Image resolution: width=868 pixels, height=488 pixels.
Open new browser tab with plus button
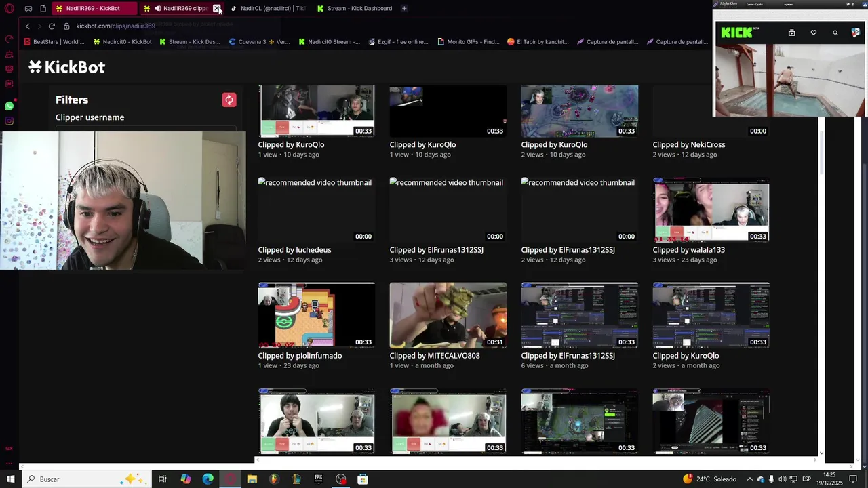coord(404,9)
